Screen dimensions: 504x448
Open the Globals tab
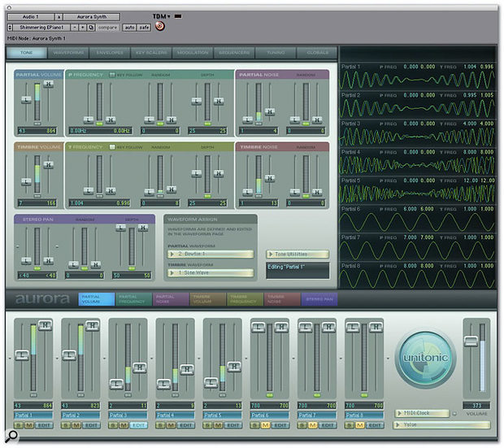point(317,53)
